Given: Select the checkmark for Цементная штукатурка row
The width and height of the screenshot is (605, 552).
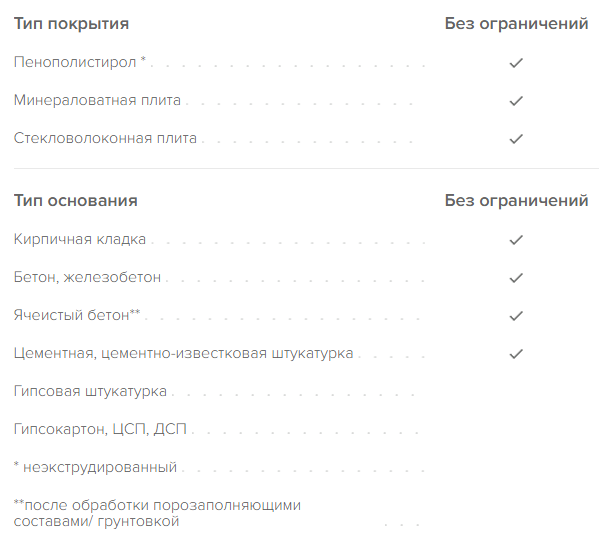Looking at the screenshot, I should (x=516, y=354).
